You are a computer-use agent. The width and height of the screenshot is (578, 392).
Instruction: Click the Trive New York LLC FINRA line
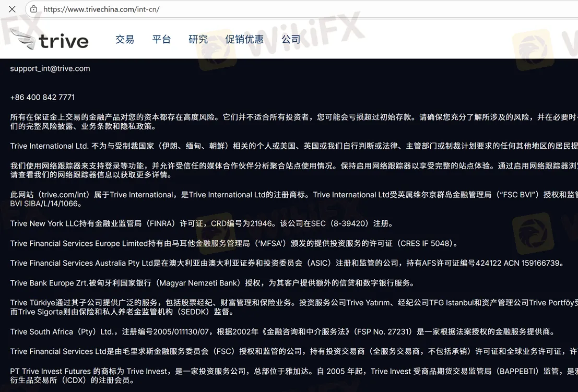pos(202,223)
